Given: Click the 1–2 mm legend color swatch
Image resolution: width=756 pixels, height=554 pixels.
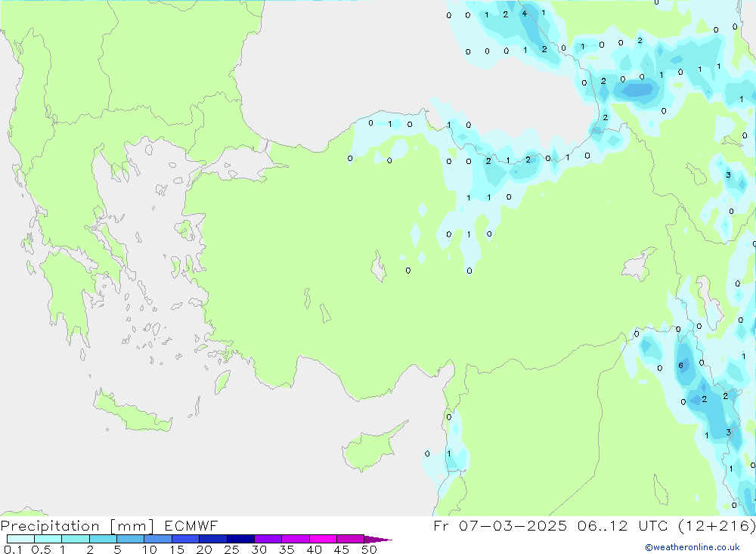Looking at the screenshot, I should click(76, 539).
